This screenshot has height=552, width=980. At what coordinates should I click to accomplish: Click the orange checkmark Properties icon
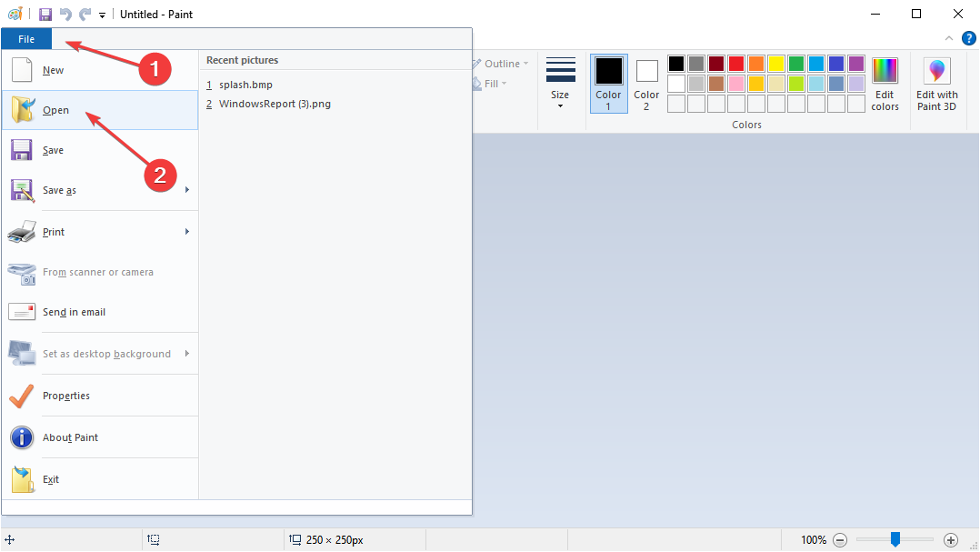[22, 396]
